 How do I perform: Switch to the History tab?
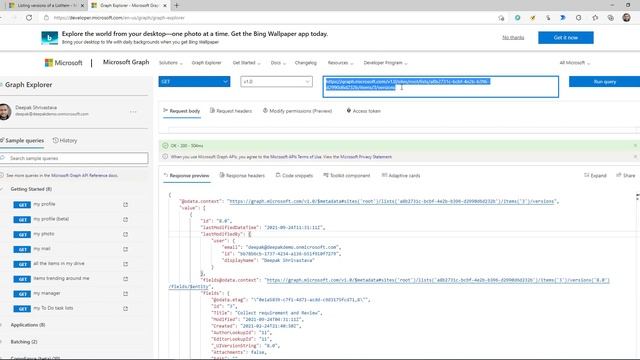pos(65,140)
